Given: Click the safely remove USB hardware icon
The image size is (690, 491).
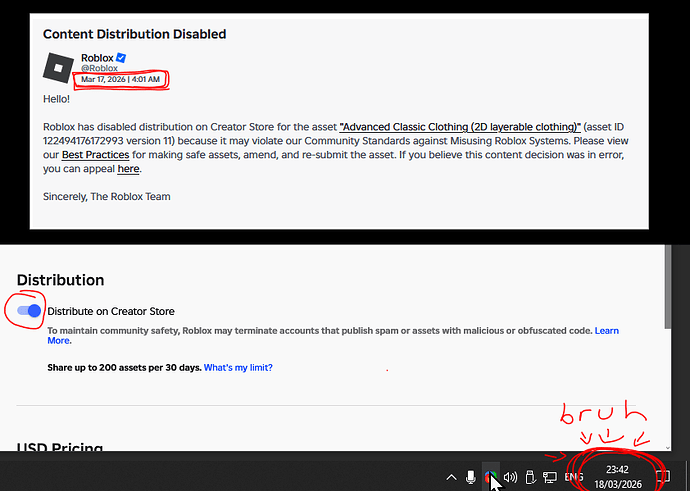Looking at the screenshot, I should (530, 477).
